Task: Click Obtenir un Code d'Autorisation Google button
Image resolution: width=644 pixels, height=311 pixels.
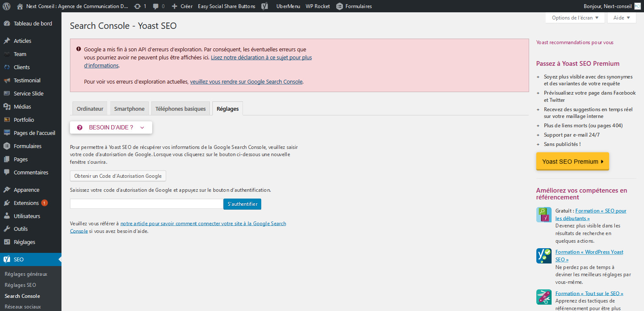Action: pos(118,176)
